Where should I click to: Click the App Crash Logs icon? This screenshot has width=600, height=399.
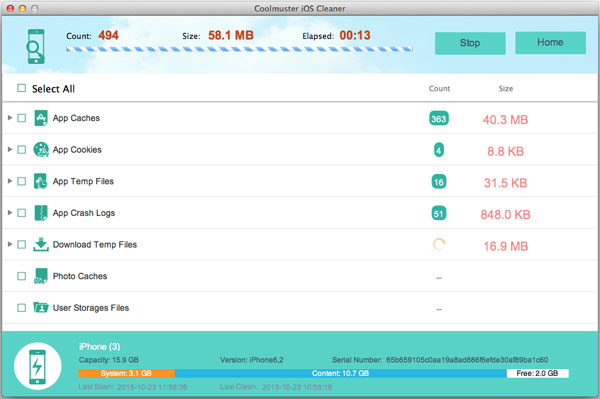coord(41,213)
